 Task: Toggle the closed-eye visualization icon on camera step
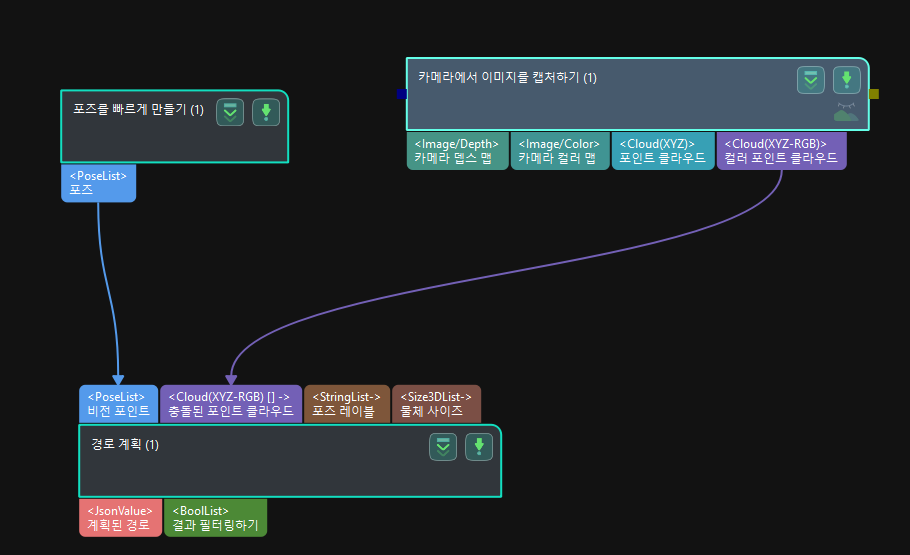click(x=846, y=112)
